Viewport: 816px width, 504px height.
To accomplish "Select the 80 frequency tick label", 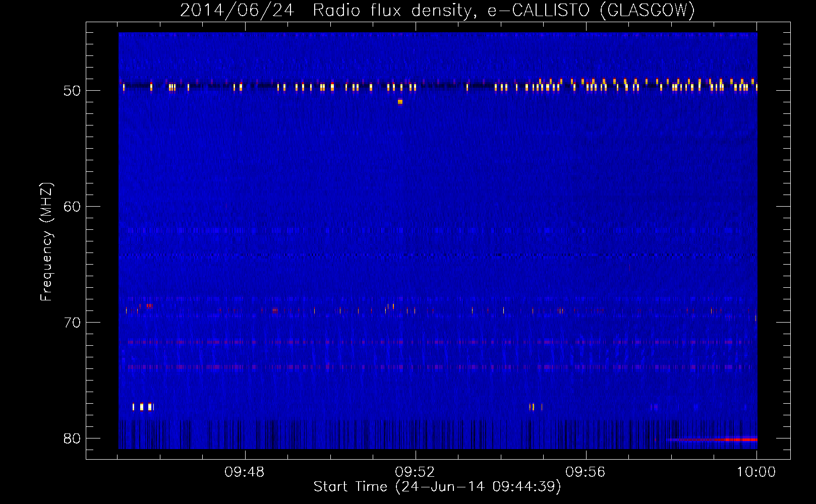I will [x=72, y=438].
